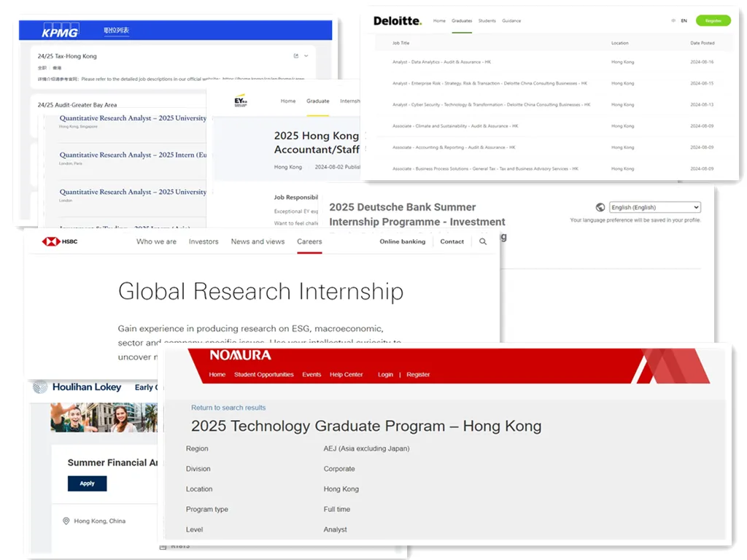747x560 pixels.
Task: Click the globe icon on Deutsche Bank page
Action: click(600, 207)
